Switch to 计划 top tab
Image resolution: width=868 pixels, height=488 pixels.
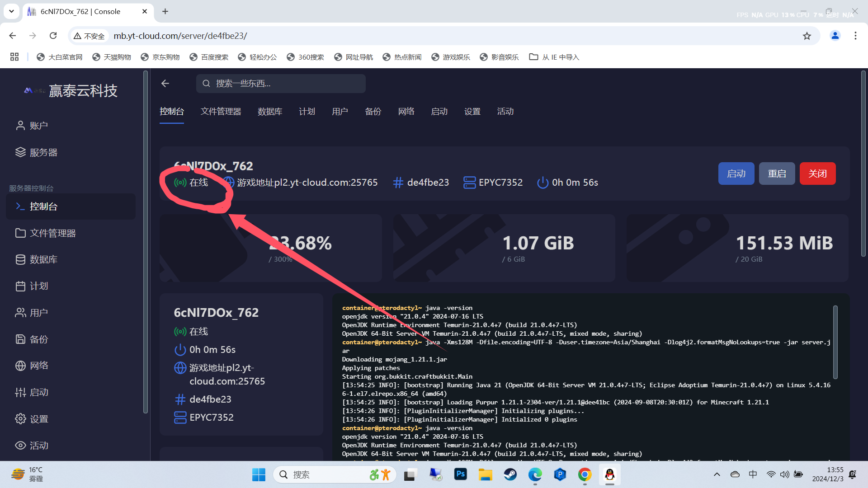(x=307, y=112)
